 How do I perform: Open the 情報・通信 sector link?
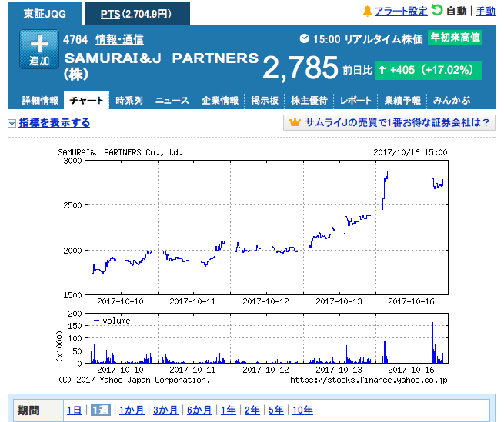point(119,40)
